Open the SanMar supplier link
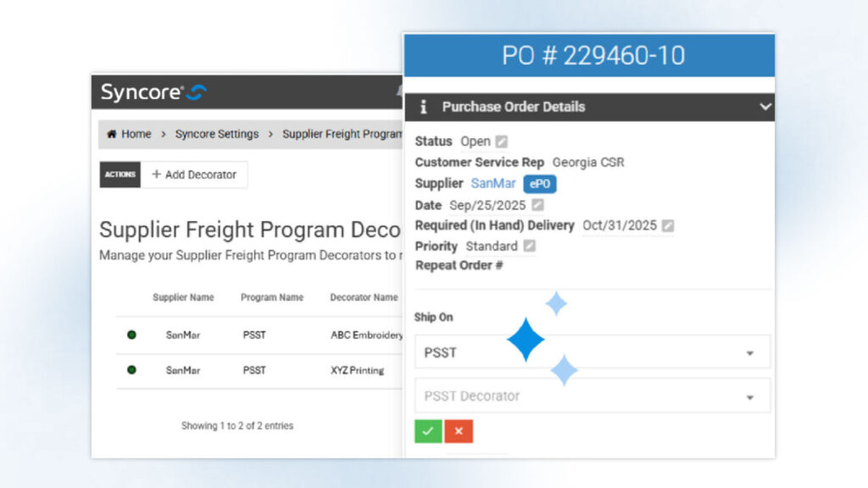This screenshot has height=488, width=868. (x=492, y=184)
